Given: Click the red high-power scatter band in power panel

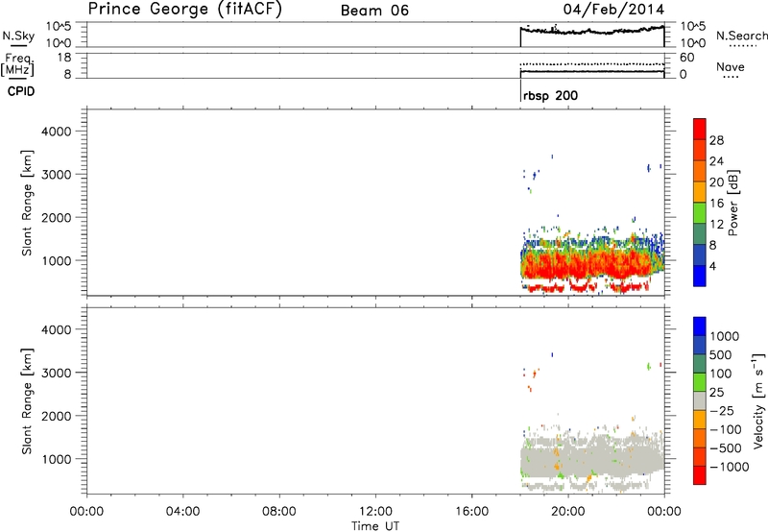Looking at the screenshot, I should (588, 266).
